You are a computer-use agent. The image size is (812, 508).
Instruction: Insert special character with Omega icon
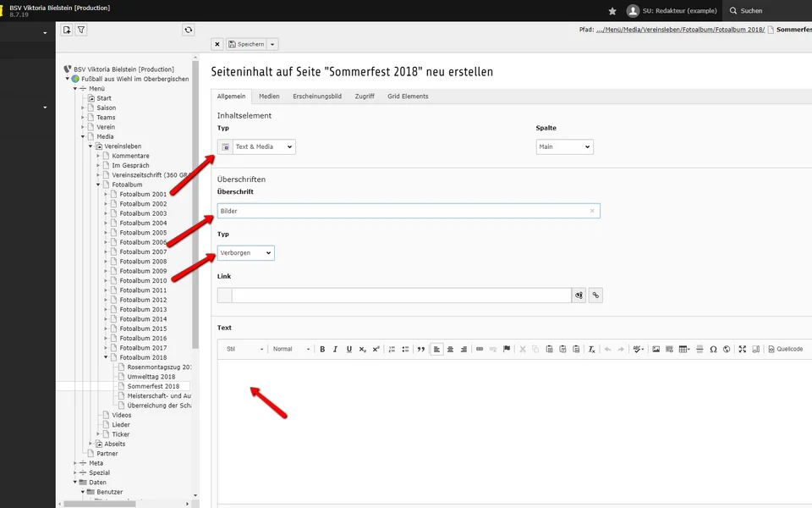tap(713, 349)
